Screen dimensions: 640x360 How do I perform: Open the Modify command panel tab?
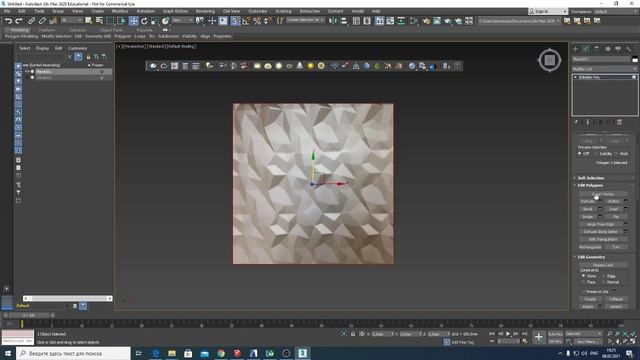coord(586,49)
